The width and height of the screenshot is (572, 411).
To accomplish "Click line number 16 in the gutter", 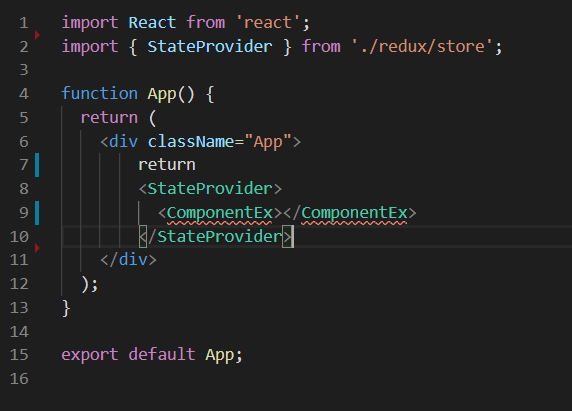I will pos(19,379).
